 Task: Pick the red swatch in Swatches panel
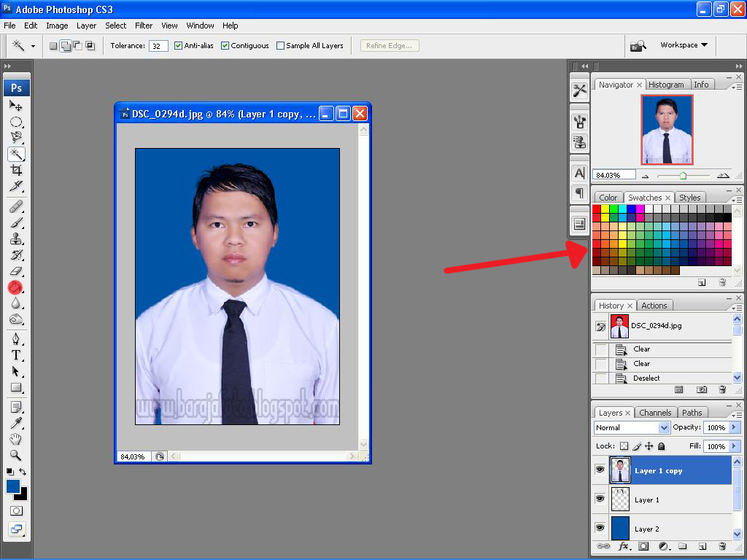coord(595,209)
